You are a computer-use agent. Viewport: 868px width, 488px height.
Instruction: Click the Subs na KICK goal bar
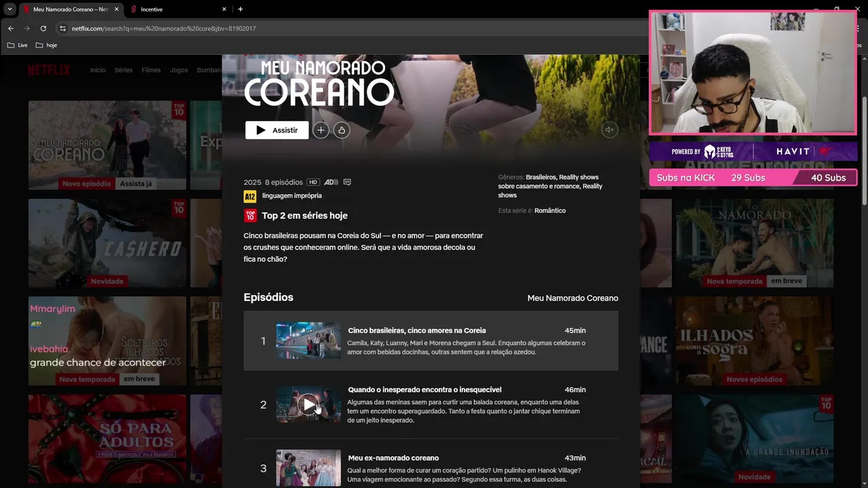pos(753,178)
